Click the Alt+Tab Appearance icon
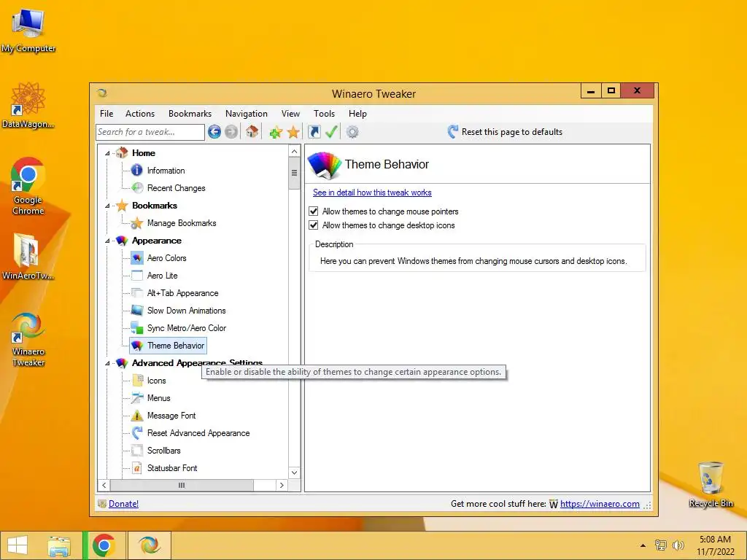The width and height of the screenshot is (747, 560). [137, 293]
